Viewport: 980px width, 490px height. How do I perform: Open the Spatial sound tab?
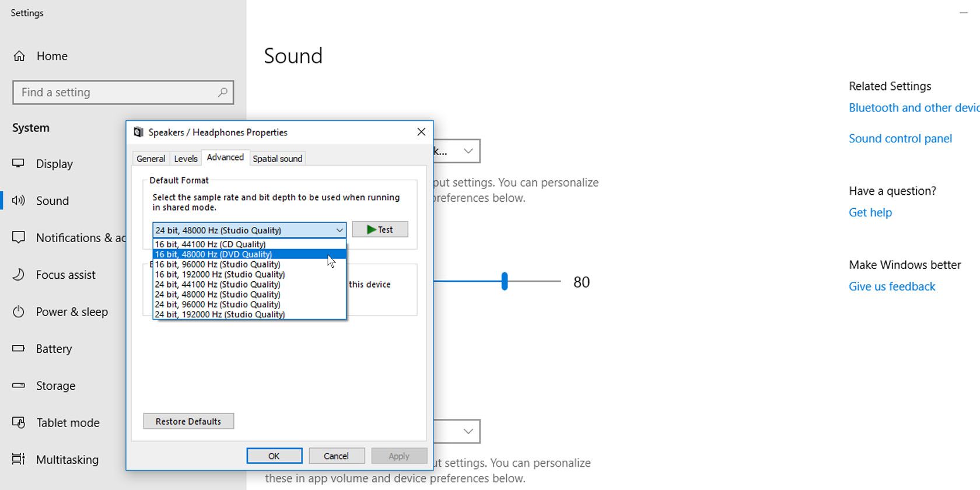pyautogui.click(x=277, y=159)
